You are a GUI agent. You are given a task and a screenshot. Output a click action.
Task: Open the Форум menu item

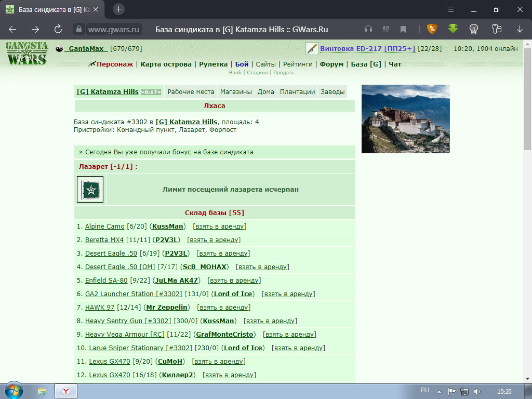331,64
